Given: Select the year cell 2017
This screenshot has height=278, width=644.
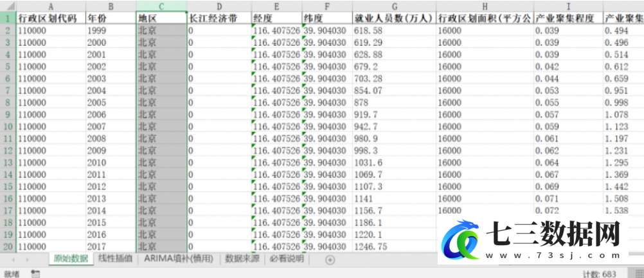Looking at the screenshot, I should pos(111,246).
